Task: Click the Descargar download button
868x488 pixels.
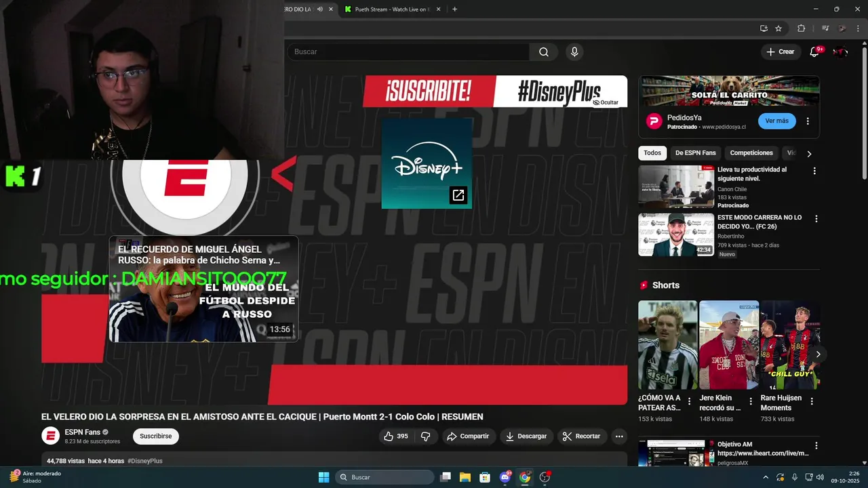Action: (526, 436)
